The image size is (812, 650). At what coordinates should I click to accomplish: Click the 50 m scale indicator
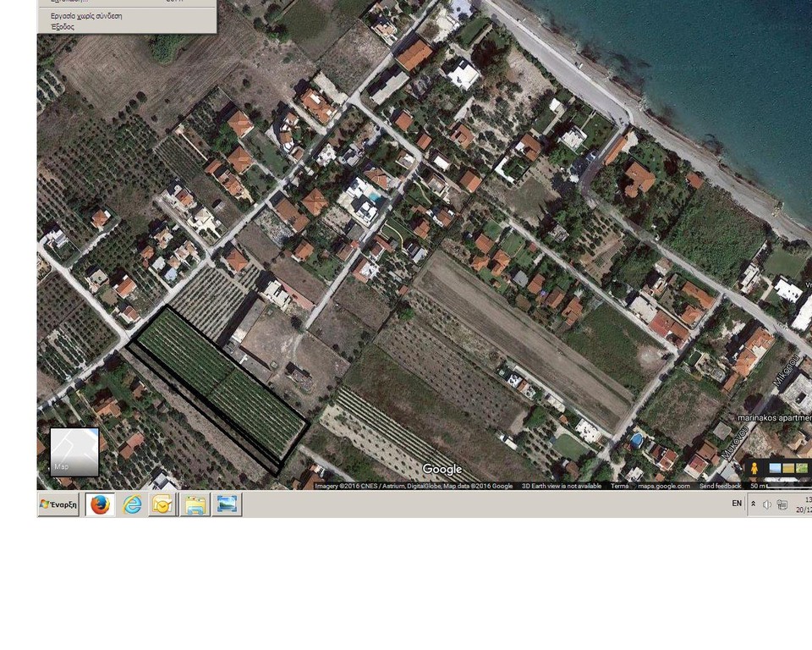pos(781,486)
